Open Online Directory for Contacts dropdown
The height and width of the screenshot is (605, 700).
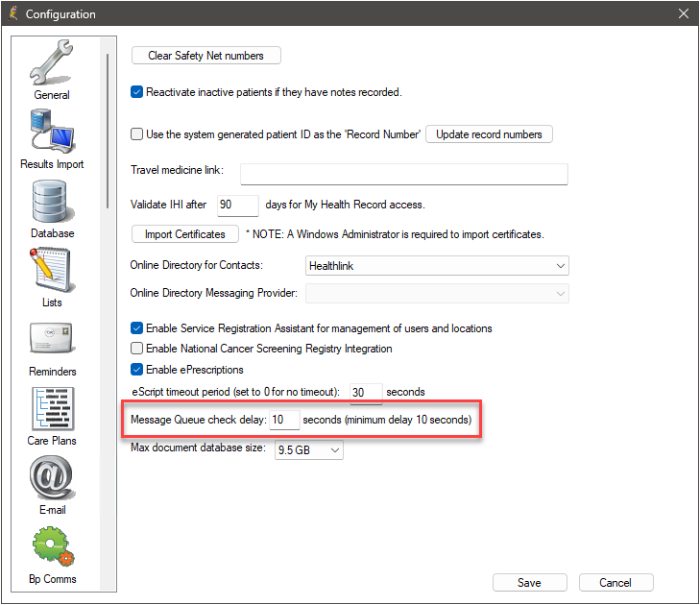click(x=437, y=266)
